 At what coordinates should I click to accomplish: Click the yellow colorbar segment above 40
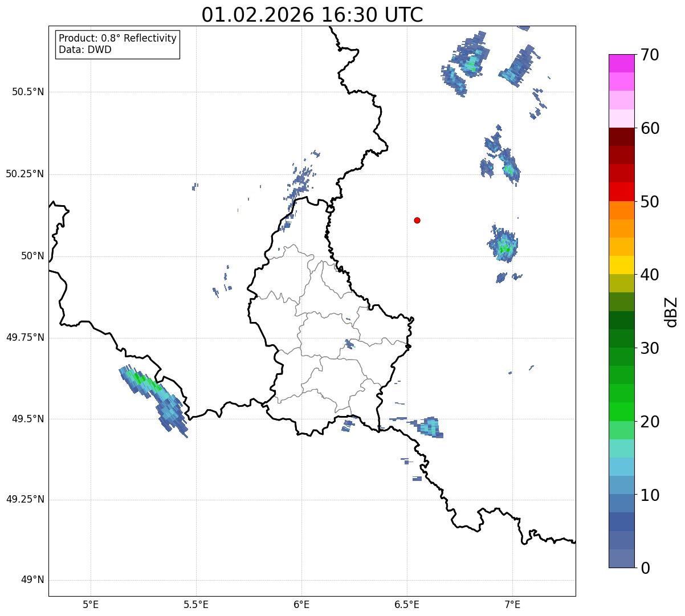click(x=621, y=265)
